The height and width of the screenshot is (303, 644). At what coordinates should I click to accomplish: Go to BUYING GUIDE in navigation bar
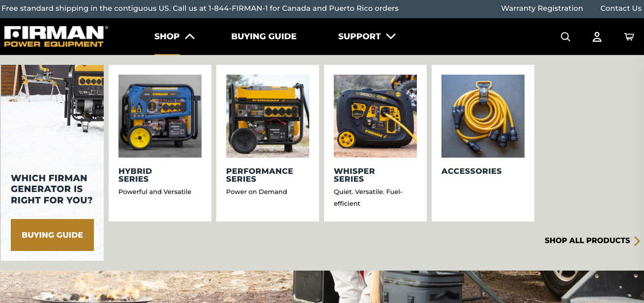pos(264,36)
